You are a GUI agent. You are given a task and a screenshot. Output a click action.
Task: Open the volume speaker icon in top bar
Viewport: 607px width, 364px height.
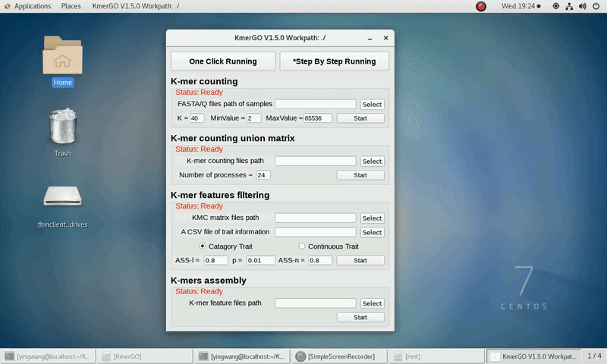pos(582,6)
